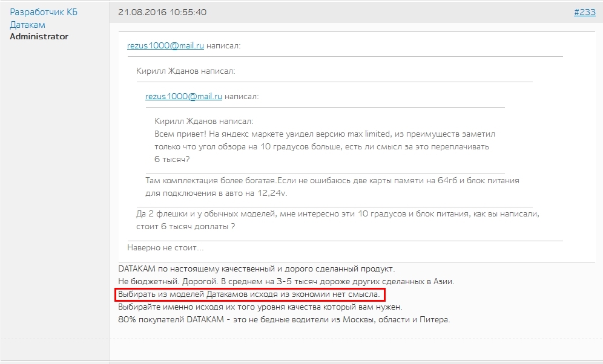Viewport: 603px width, 364px height.
Task: Select first 'Кирилл Жданов написал:' quote header
Action: tap(186, 71)
